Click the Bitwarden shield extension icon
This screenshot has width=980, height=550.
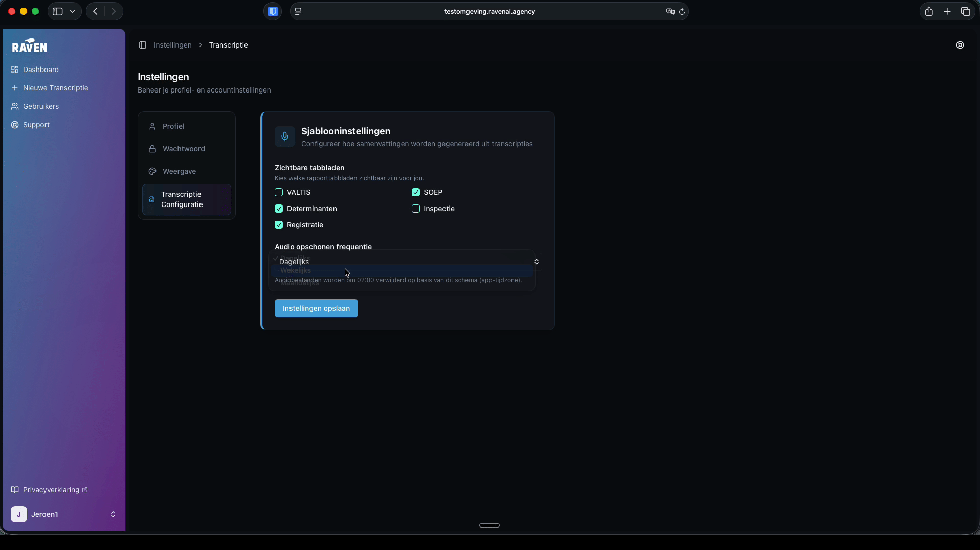click(x=273, y=11)
